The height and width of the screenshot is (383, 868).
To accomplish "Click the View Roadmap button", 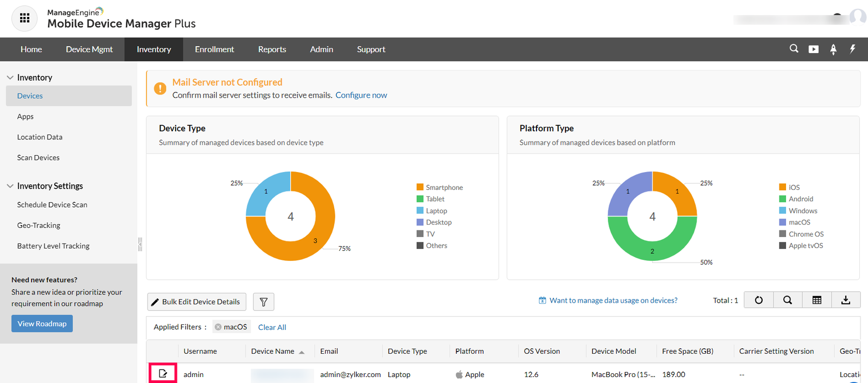I will [42, 324].
